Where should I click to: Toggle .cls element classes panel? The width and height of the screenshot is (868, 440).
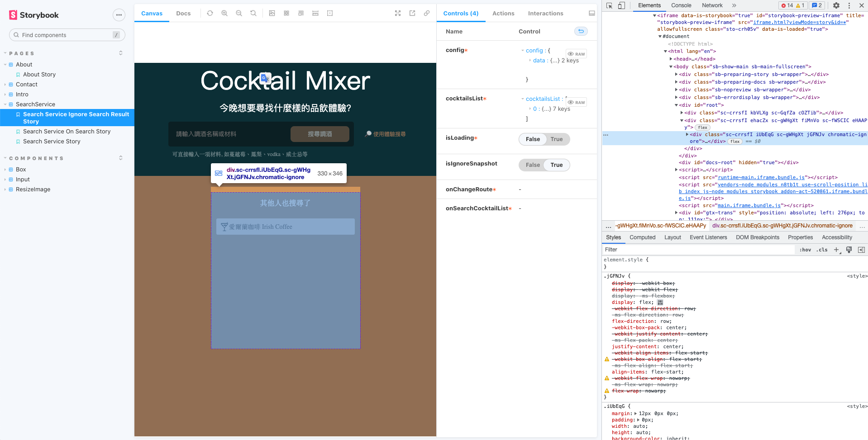822,250
